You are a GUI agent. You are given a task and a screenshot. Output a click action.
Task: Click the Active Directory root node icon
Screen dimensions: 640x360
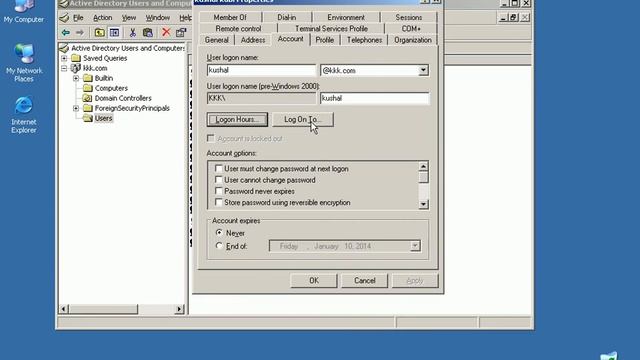[64, 48]
